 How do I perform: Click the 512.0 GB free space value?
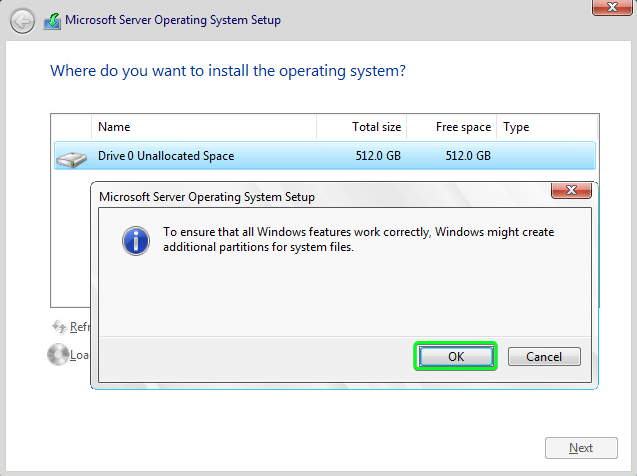[468, 156]
